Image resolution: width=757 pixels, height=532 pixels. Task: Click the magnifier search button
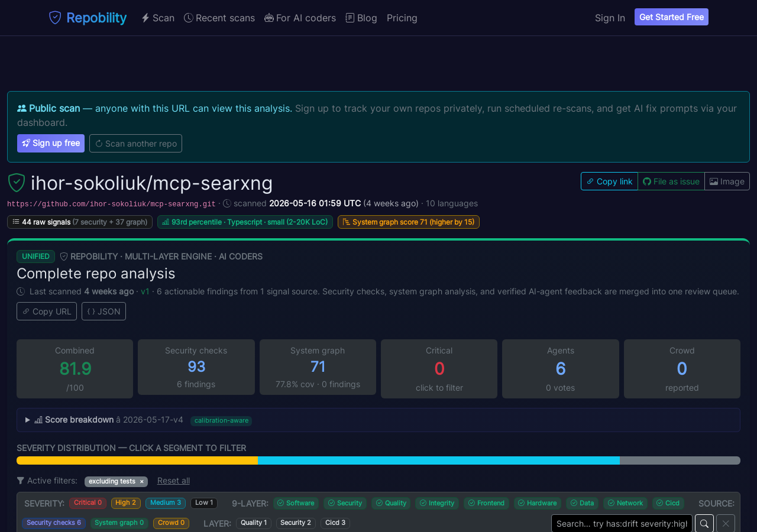click(x=704, y=524)
